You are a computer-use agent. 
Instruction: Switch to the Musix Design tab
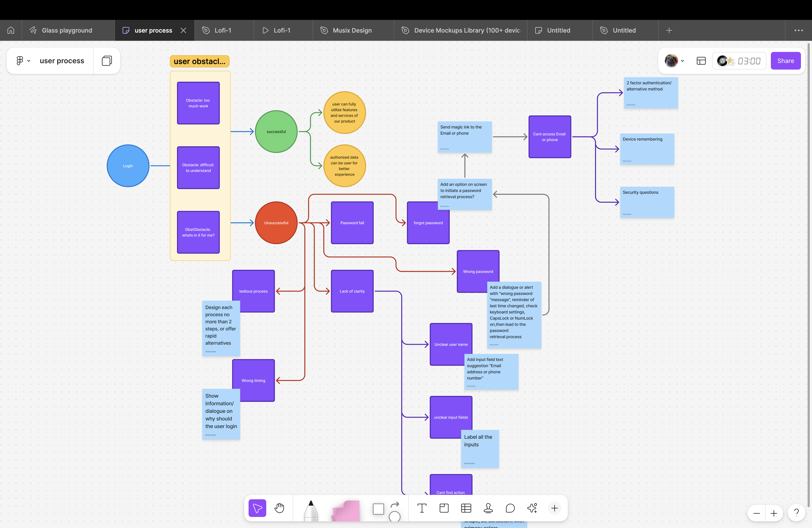(352, 30)
